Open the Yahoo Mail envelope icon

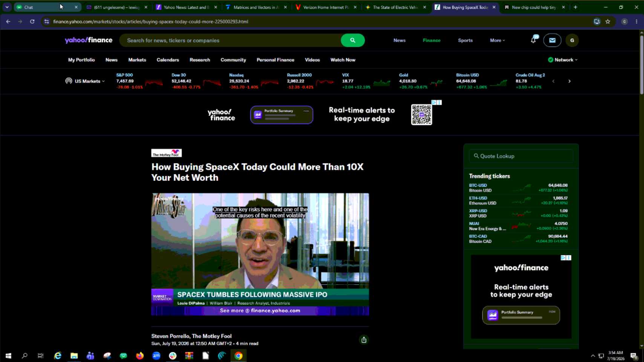coord(552,40)
